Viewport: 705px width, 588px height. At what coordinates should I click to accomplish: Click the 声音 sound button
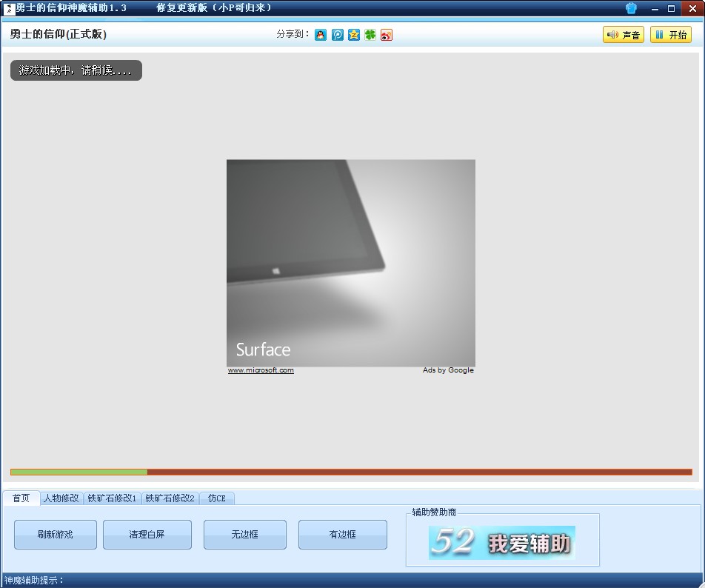click(x=624, y=35)
